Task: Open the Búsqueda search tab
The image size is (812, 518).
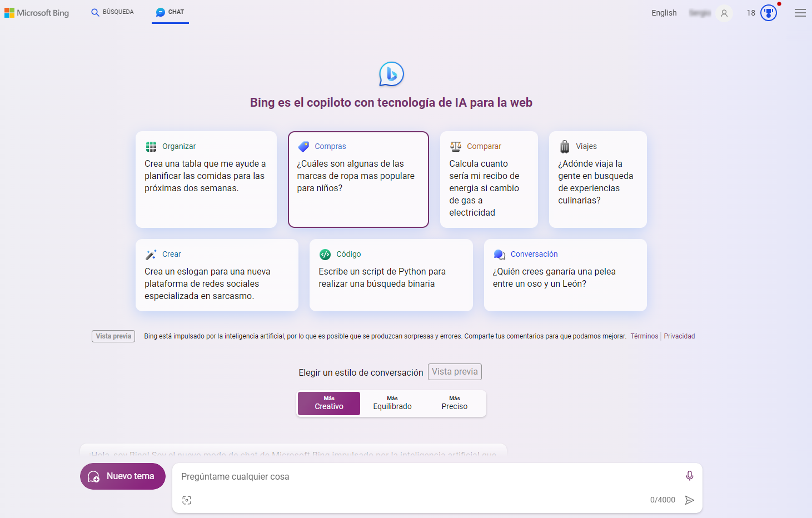Action: (112, 12)
